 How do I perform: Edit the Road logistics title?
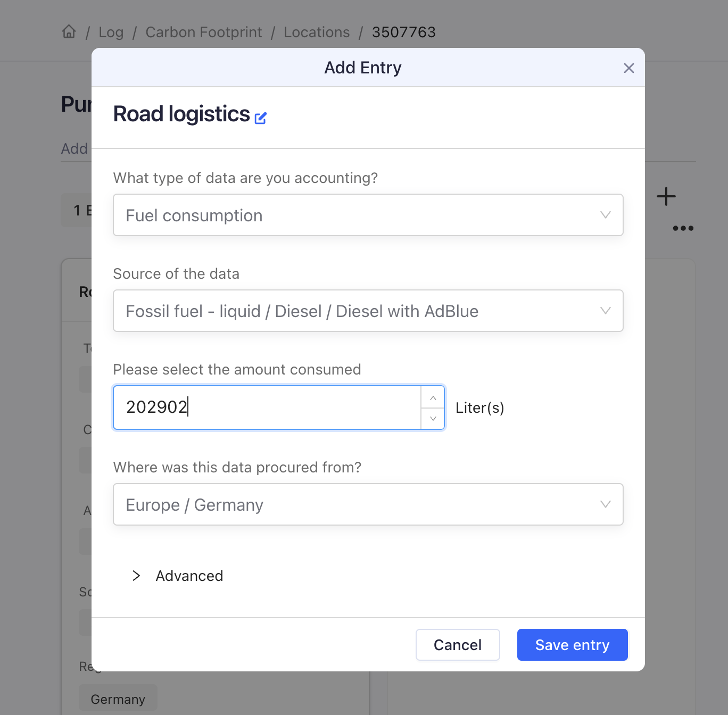tap(260, 118)
